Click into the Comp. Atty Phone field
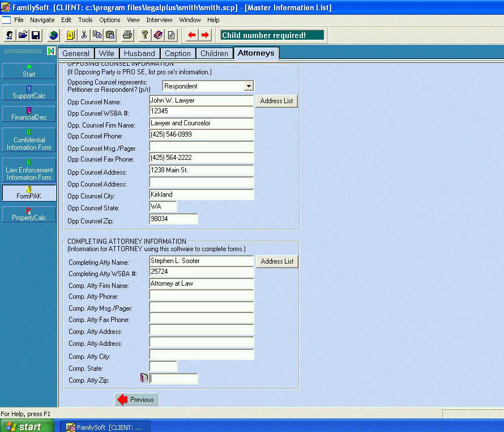Screen dimensions: 504x432 201,295
